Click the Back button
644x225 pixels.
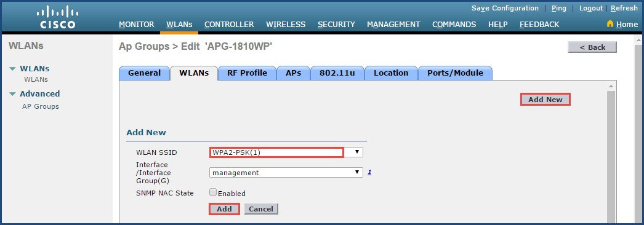tap(592, 47)
